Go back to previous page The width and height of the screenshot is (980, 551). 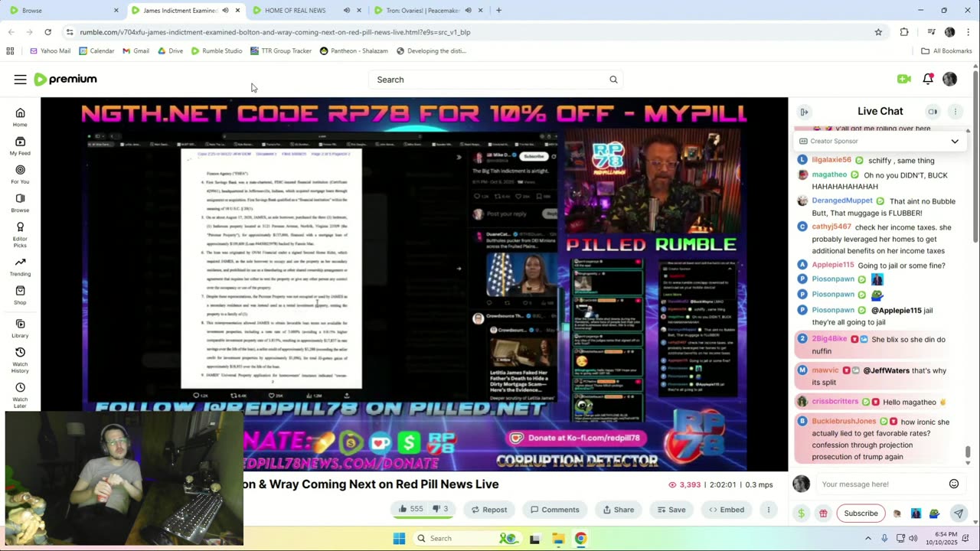[11, 32]
